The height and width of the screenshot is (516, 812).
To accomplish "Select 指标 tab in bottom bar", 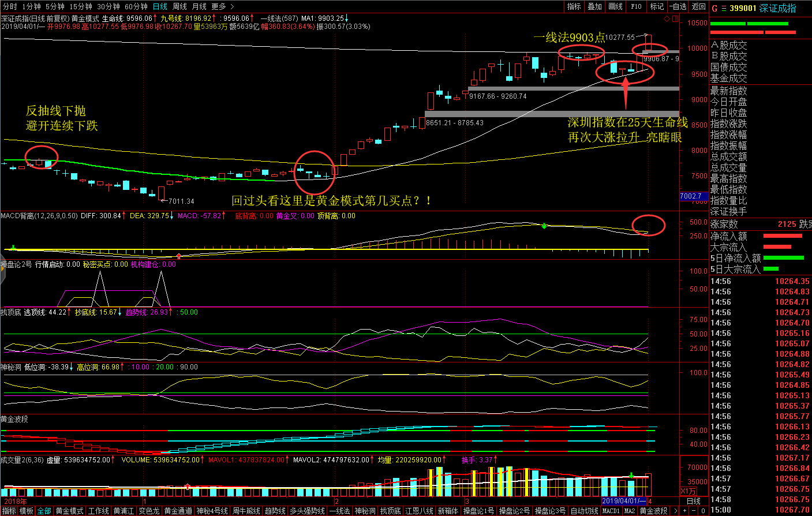I will 9,511.
